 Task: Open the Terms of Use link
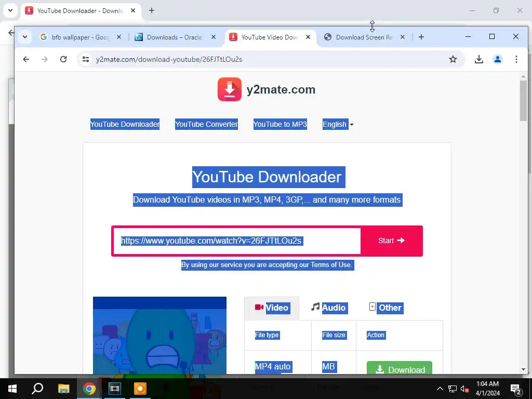[331, 264]
